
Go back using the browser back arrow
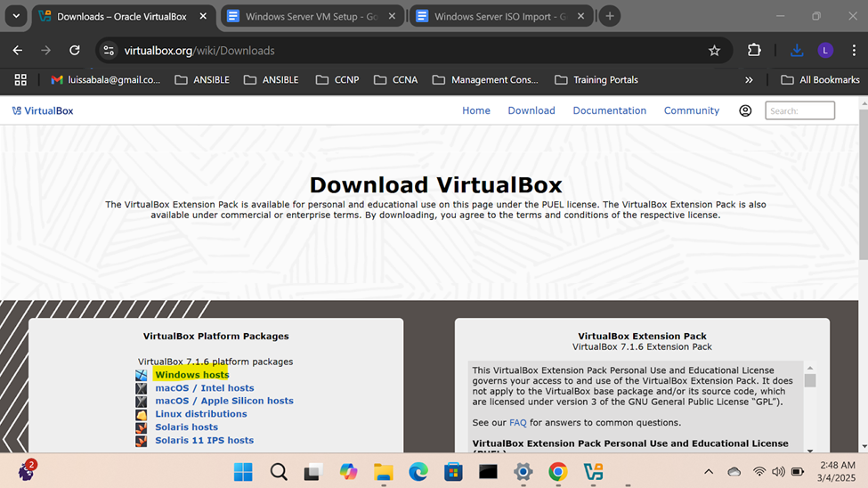click(18, 51)
